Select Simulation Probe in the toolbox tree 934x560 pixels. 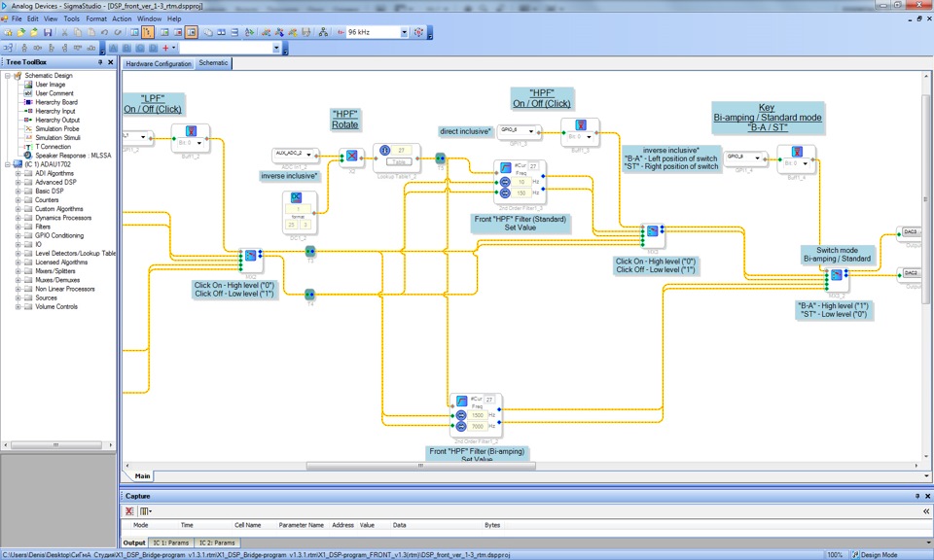tap(57, 129)
